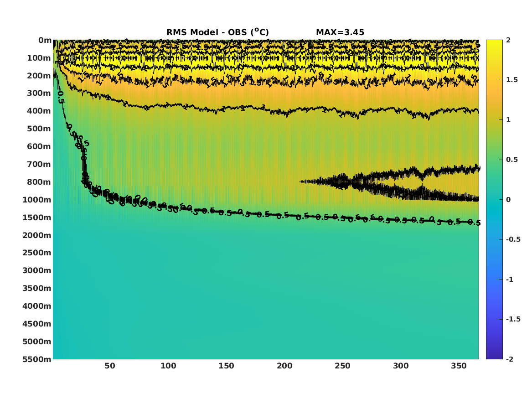Click the x-axis tick label '150'
The height and width of the screenshot is (399, 532).
click(x=226, y=366)
